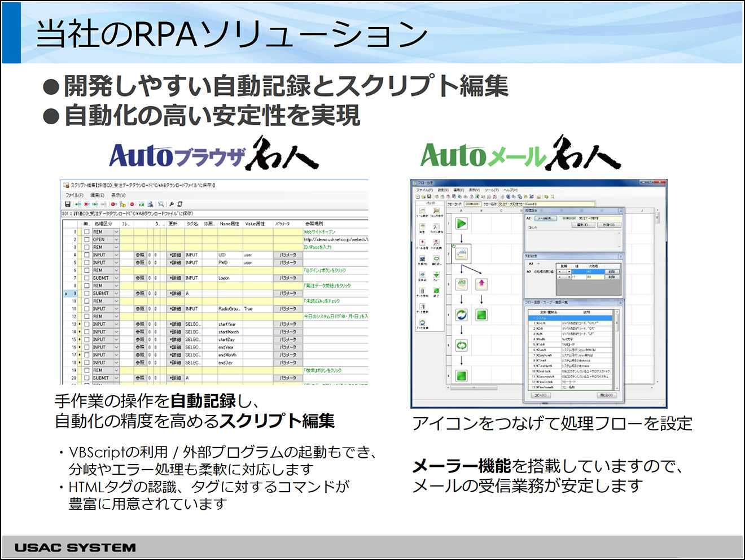The height and width of the screenshot is (560, 745).
Task: Click the pink arrow mail send node in B3
Action: click(x=481, y=284)
